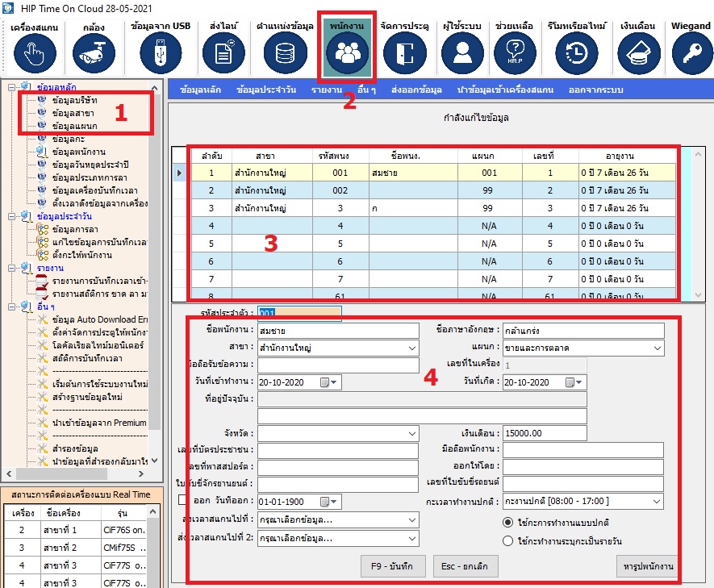This screenshot has height=588, width=714.
Task: Collapse the ข้อมูลหลัก tree node
Action: point(12,87)
